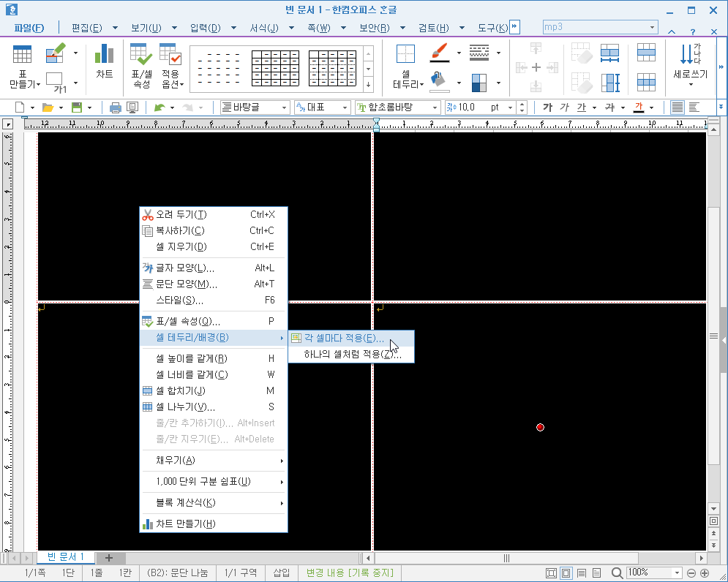Click the new document icon
This screenshot has height=582, width=728.
pos(20,107)
